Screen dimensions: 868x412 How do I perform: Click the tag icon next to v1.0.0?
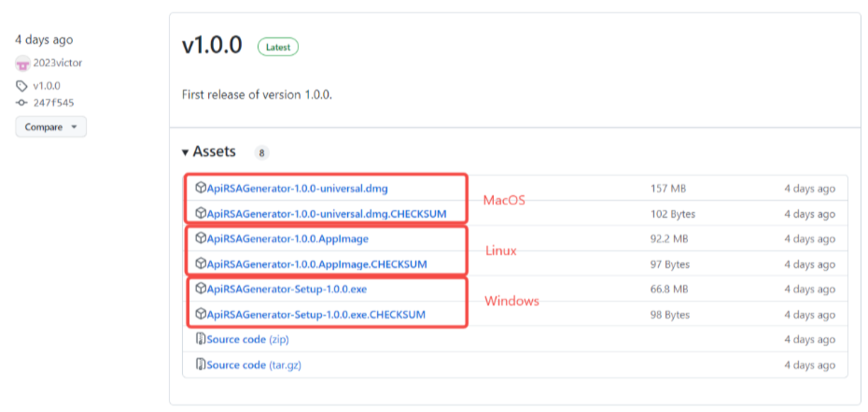click(21, 86)
